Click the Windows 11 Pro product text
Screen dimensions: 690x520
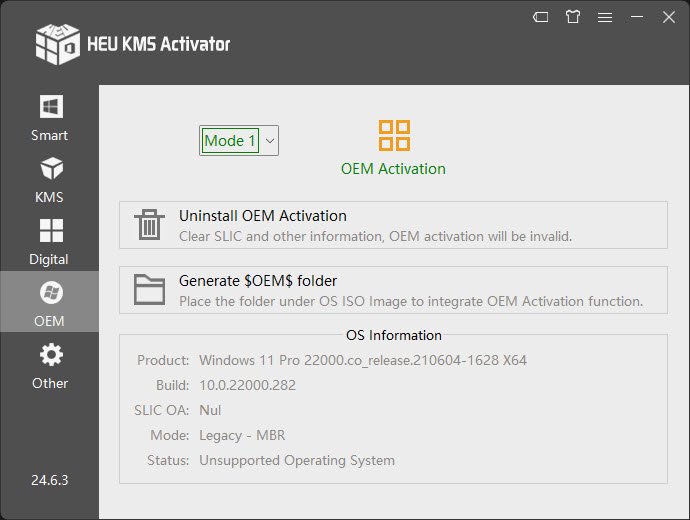coord(362,360)
